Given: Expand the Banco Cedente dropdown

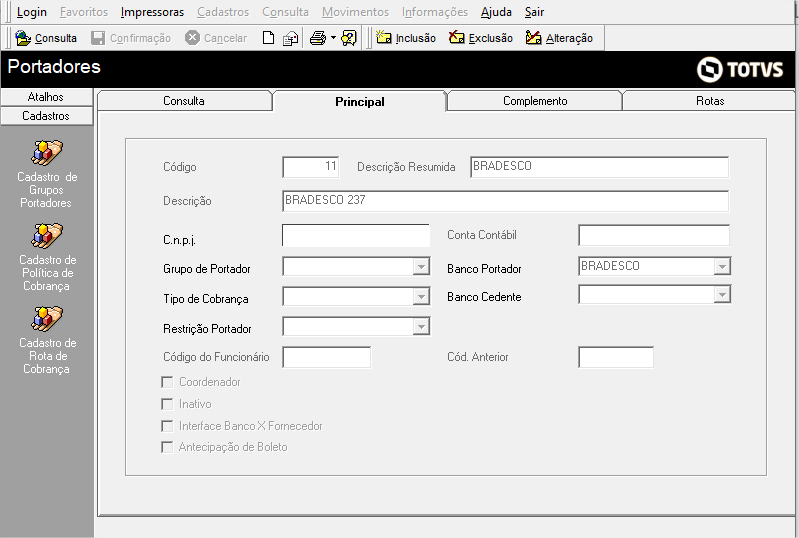Looking at the screenshot, I should 722,294.
